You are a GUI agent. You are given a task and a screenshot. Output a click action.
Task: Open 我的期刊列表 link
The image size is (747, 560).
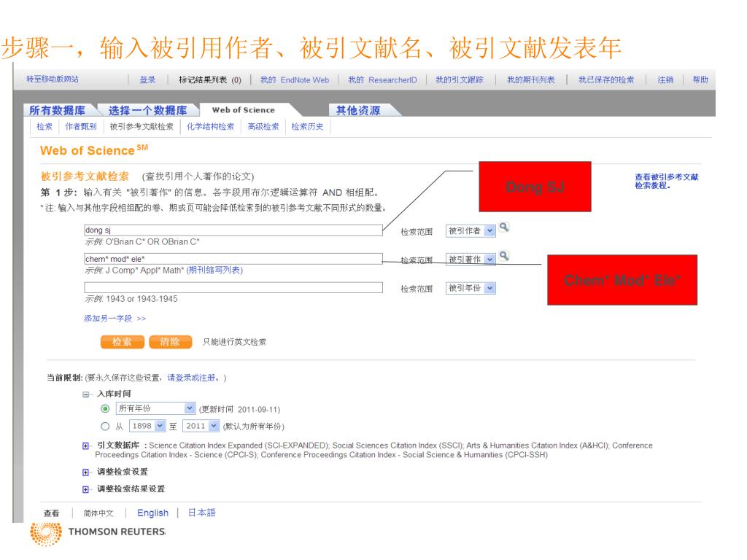click(531, 80)
